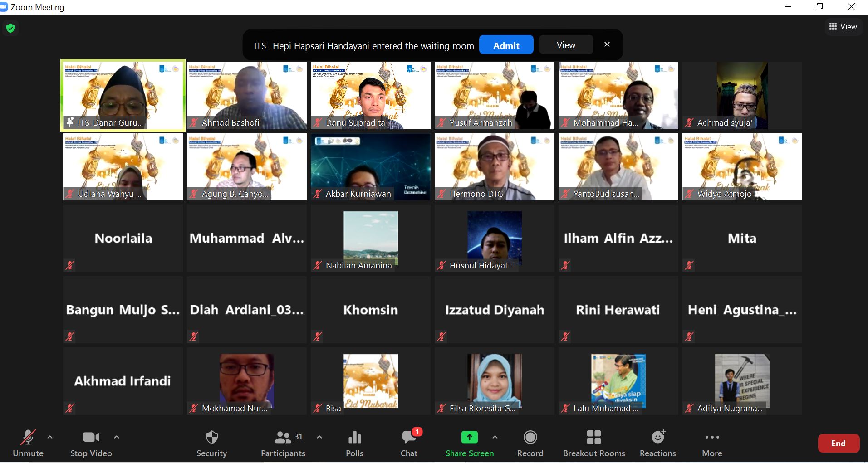
Task: Open the View layout menu
Action: click(x=843, y=27)
